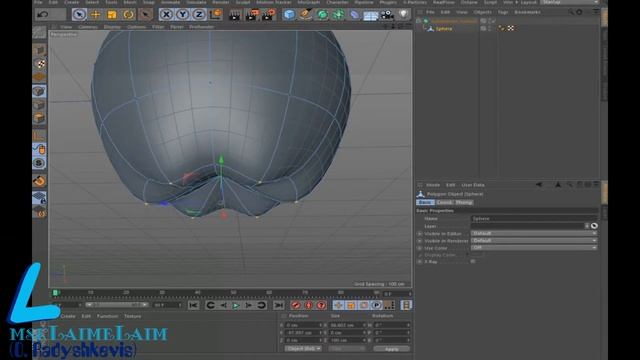Click frame 0 marker on timeline
Viewport: 640px width, 360px height.
56,293
